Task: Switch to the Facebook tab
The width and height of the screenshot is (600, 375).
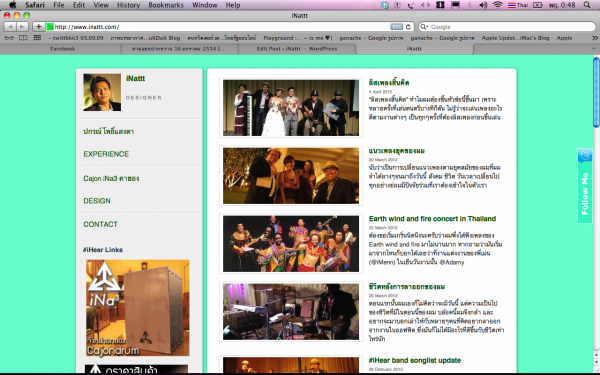Action: [62, 49]
